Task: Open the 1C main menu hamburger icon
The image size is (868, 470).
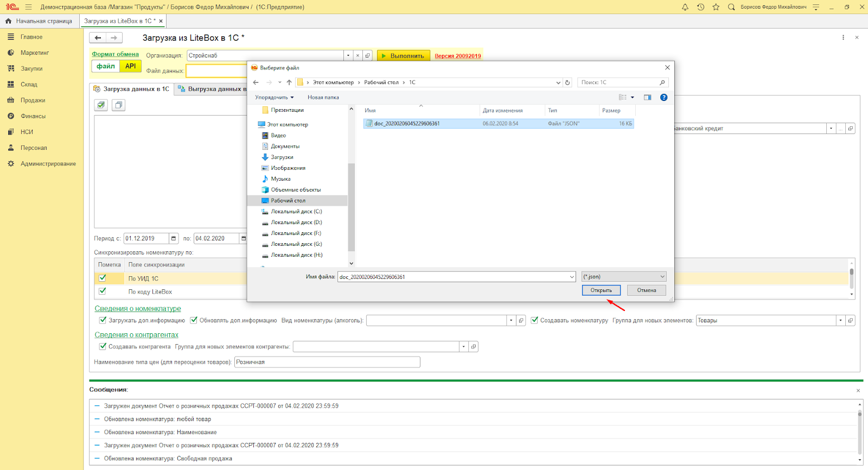Action: (x=28, y=7)
